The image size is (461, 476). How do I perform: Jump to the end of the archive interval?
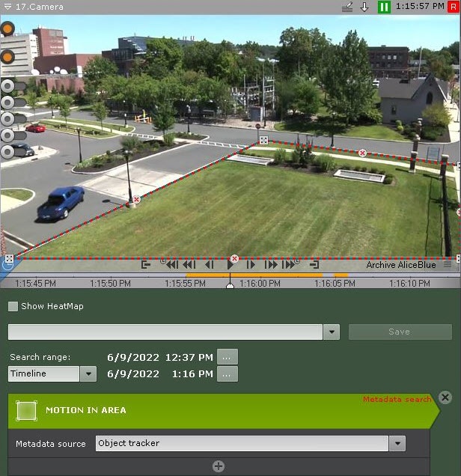point(314,264)
